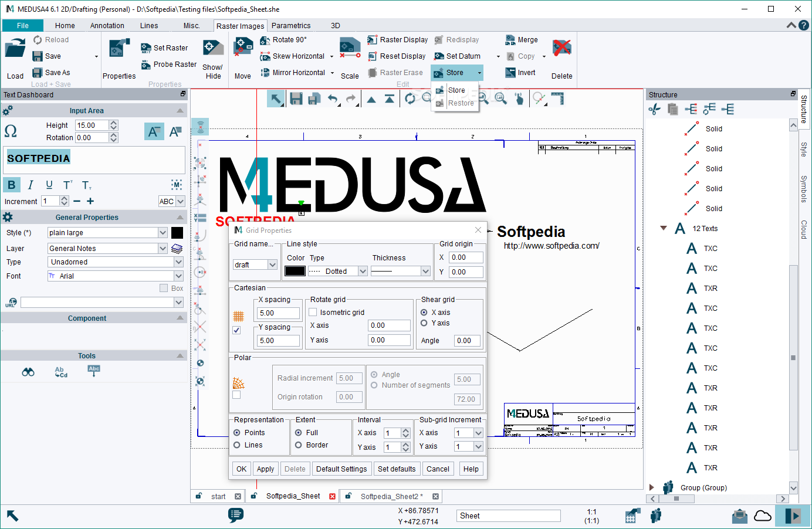Enable the Polar grid checkbox

click(x=236, y=395)
